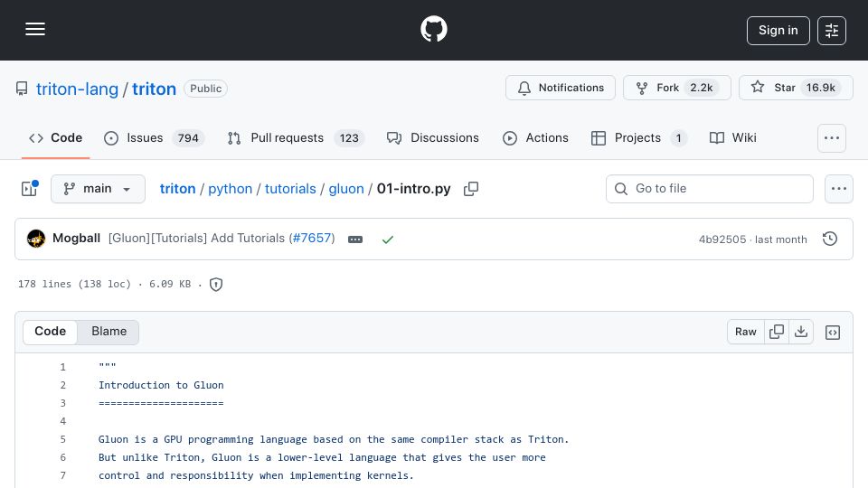Open the main branch dropdown

pos(98,189)
